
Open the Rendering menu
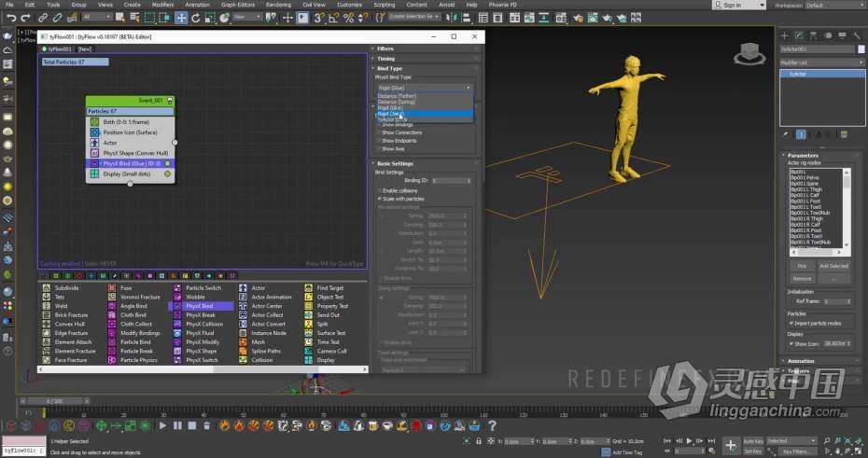tap(278, 5)
